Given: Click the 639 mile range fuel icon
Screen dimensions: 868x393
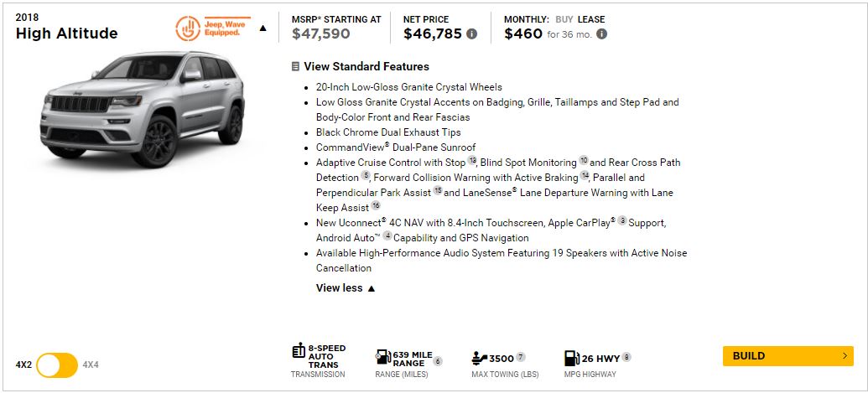Looking at the screenshot, I should (x=383, y=358).
